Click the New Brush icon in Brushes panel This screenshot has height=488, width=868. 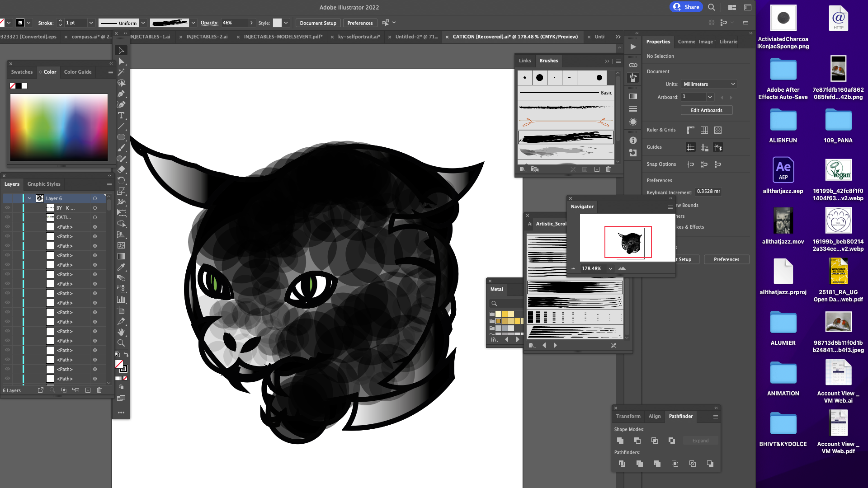597,169
